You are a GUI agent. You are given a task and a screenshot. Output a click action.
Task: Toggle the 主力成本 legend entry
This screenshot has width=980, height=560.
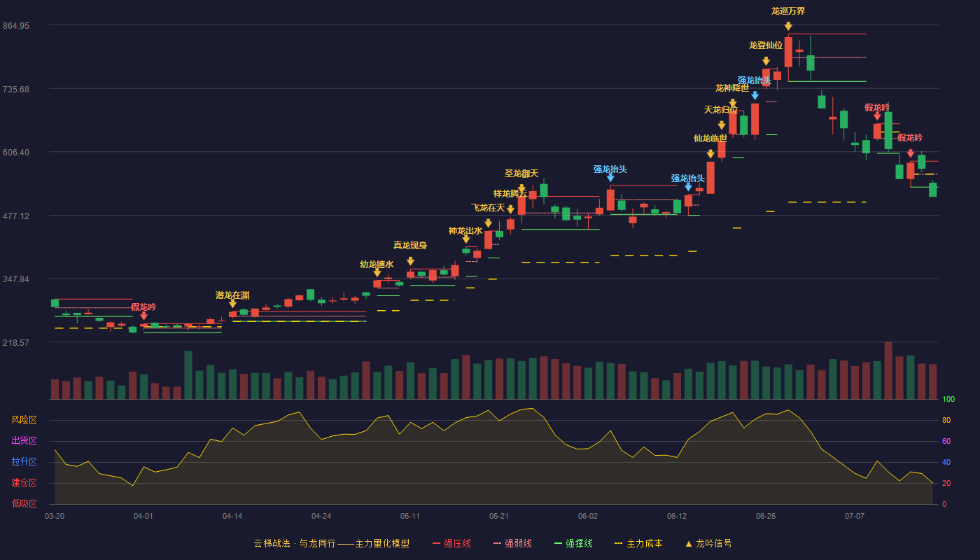click(638, 543)
